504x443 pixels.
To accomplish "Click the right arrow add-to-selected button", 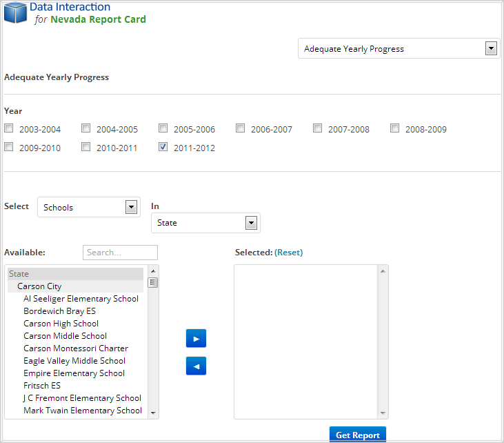I will pos(196,338).
